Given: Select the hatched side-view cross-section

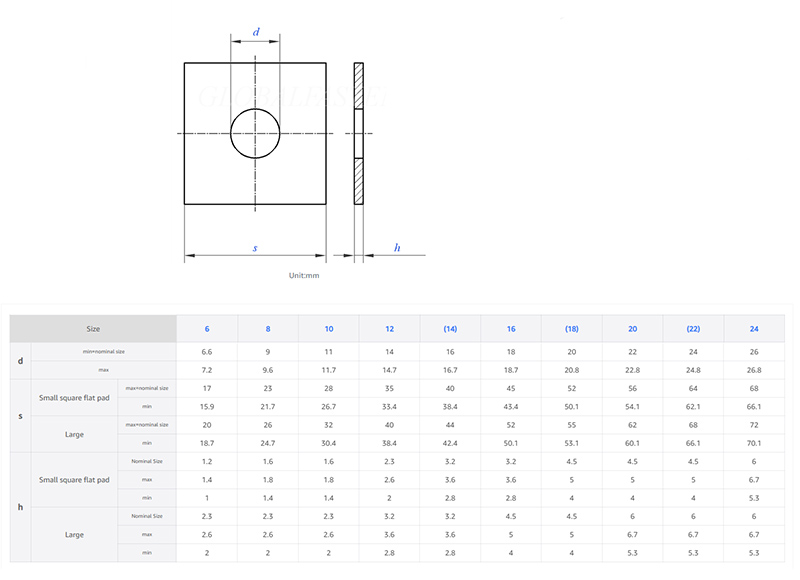Looking at the screenshot, I should coord(358,134).
